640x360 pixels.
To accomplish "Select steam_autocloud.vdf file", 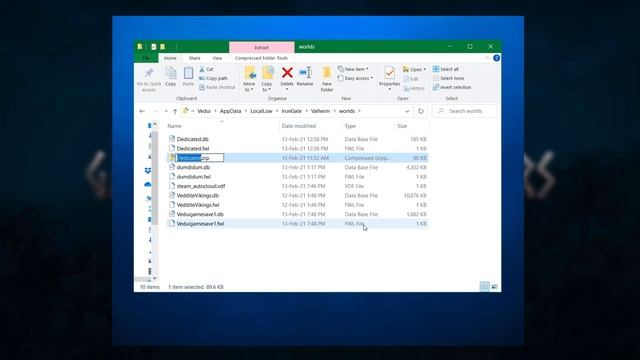I will coord(200,186).
